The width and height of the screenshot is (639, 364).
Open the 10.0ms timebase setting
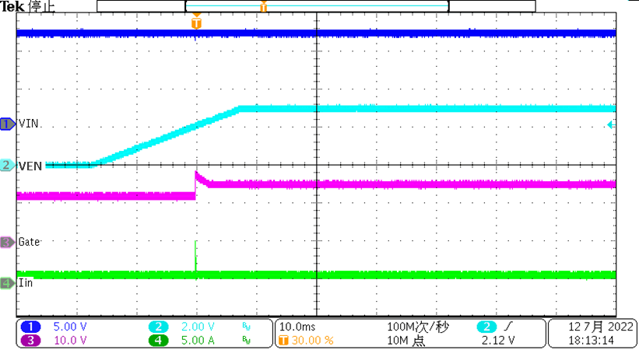tap(297, 327)
